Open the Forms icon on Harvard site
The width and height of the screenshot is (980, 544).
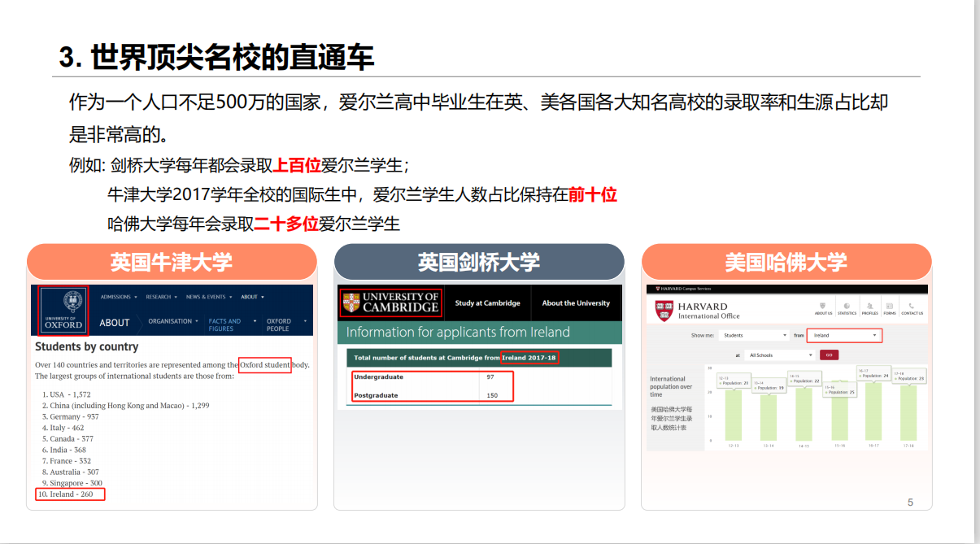click(890, 308)
